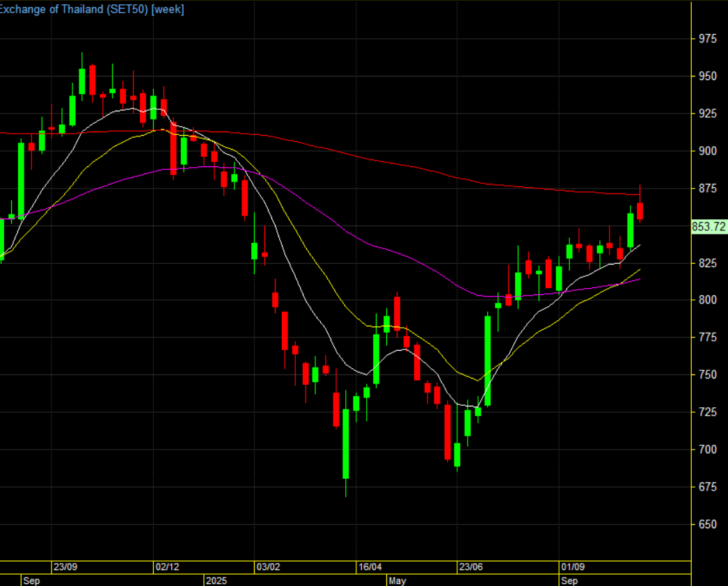Click the tall green candle peaking above 960
The height and width of the screenshot is (586, 728).
pyautogui.click(x=82, y=81)
